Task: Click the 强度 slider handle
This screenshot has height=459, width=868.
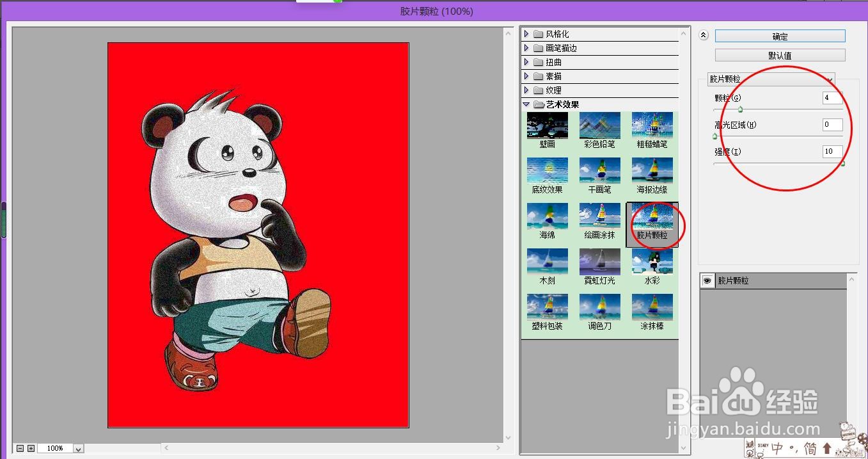Action: point(842,163)
